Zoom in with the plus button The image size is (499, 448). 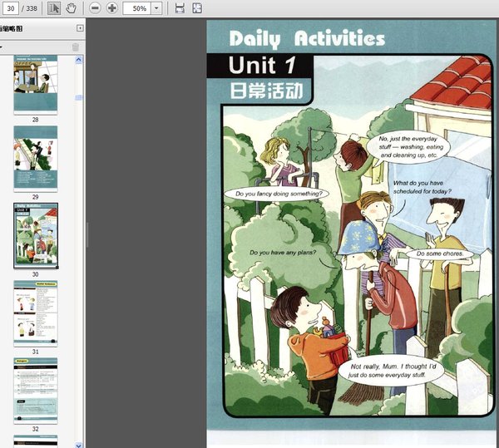pyautogui.click(x=111, y=8)
